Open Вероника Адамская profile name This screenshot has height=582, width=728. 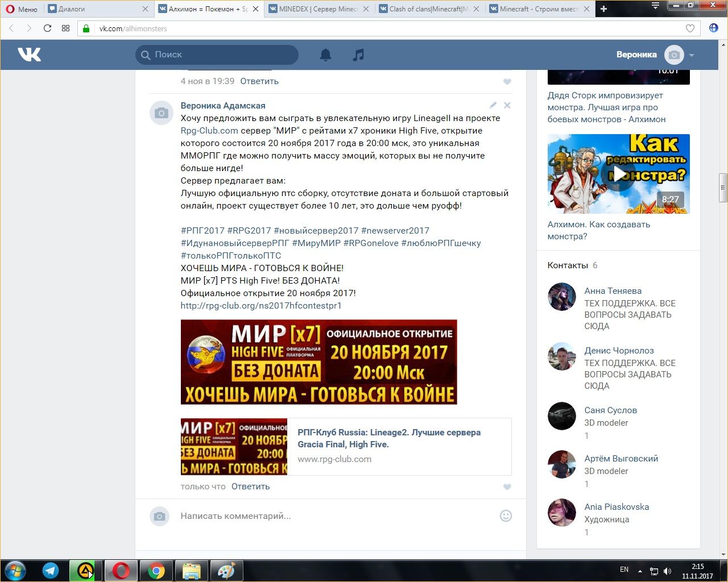[223, 106]
